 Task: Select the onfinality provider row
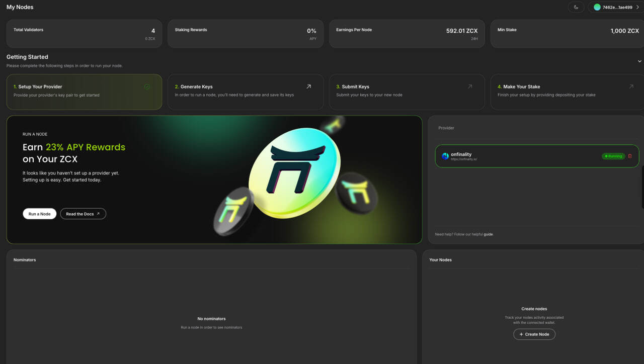tap(537, 156)
